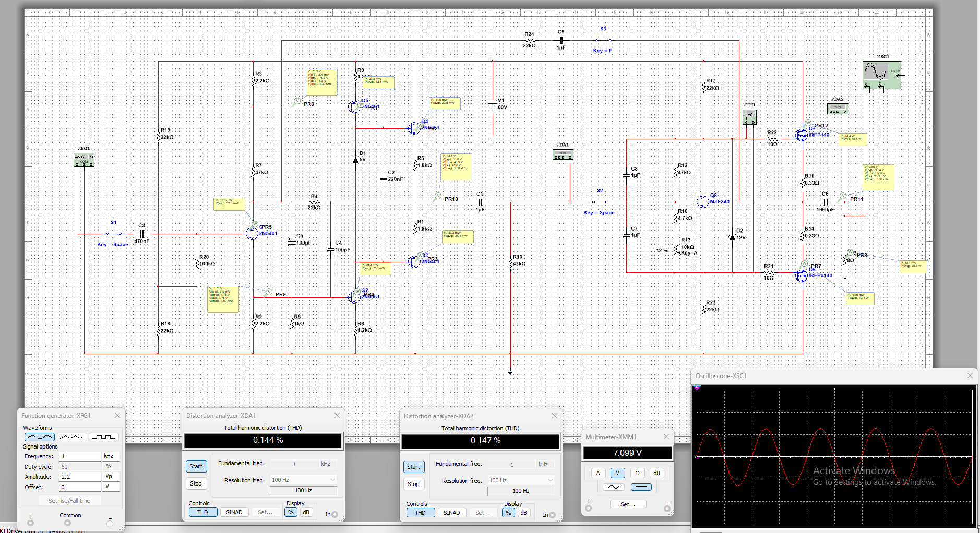Select the square waveform in Function generator
This screenshot has height=533, width=980.
click(103, 437)
